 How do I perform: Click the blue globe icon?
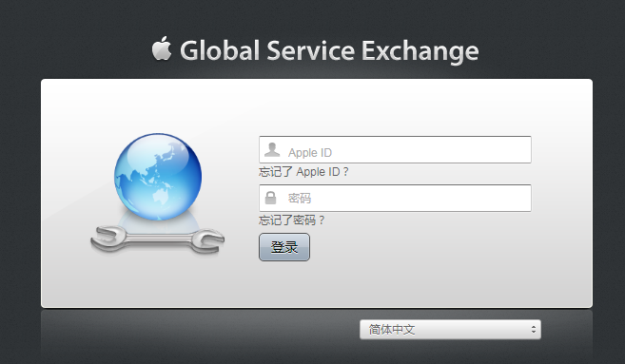(x=158, y=177)
